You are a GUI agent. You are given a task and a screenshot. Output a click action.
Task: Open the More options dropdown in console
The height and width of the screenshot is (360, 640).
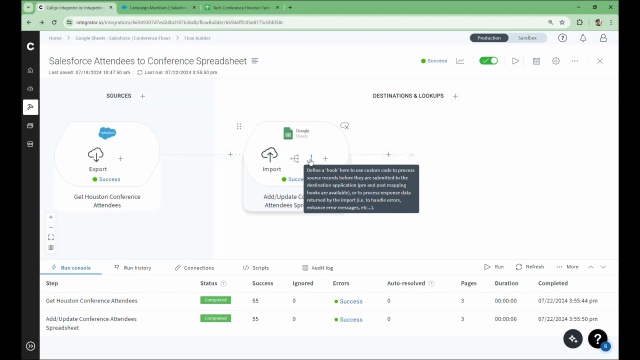(x=567, y=267)
